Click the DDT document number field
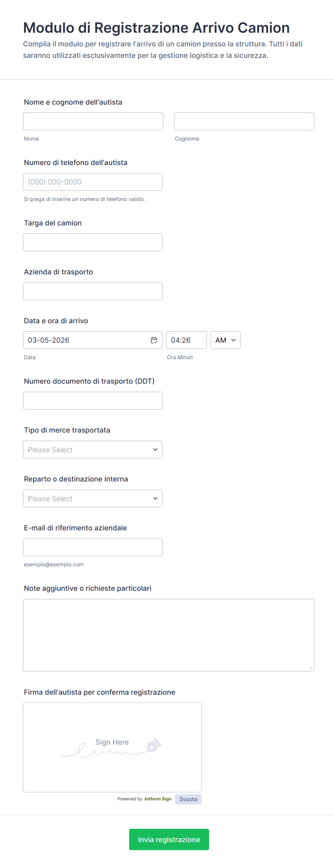 tap(93, 401)
